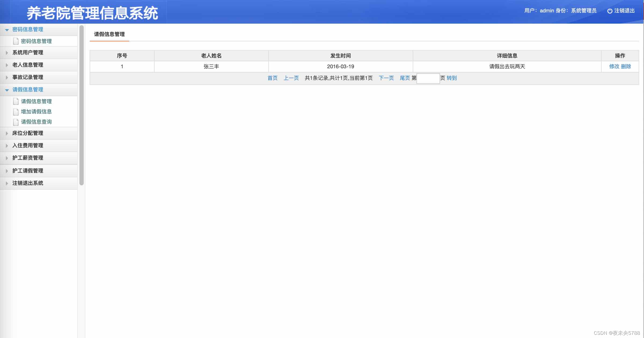Viewport: 644px width, 338px height.
Task: Click the document icon beside 请假信息查询
Action: (x=16, y=122)
